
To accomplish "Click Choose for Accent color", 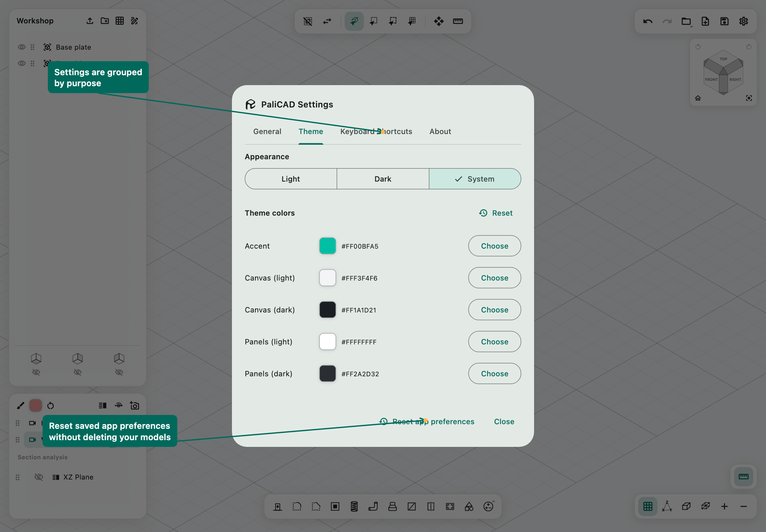I will pos(495,246).
